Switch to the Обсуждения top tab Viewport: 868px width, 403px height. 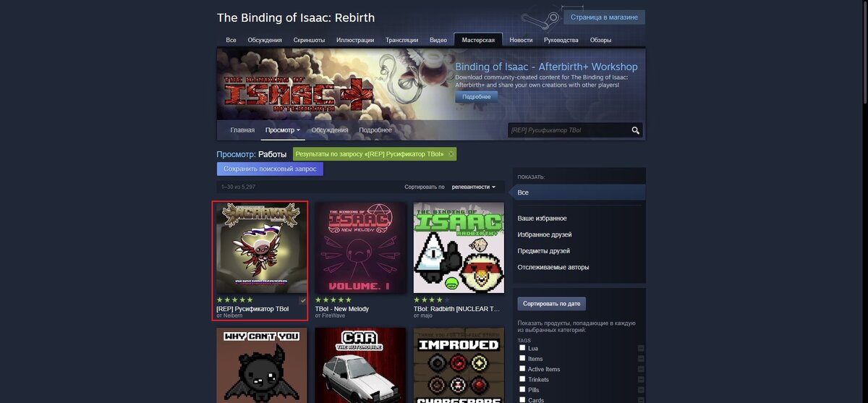(265, 40)
